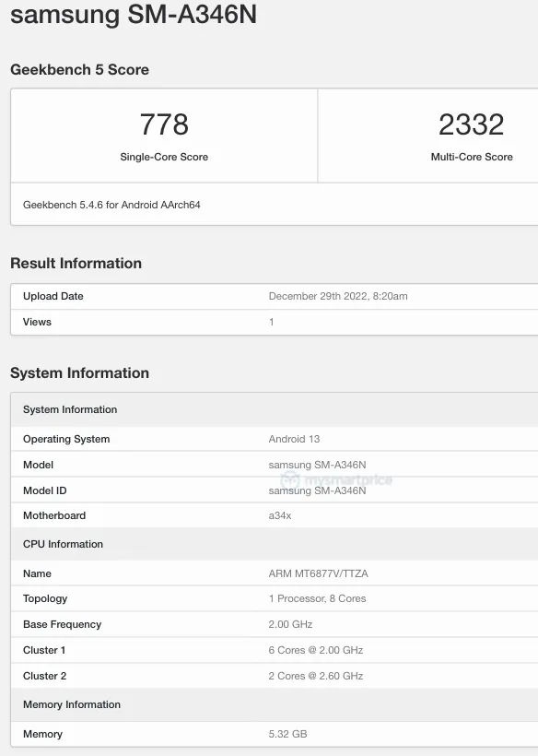This screenshot has width=538, height=756.
Task: Select the multi-core score value 2332
Action: coord(471,124)
